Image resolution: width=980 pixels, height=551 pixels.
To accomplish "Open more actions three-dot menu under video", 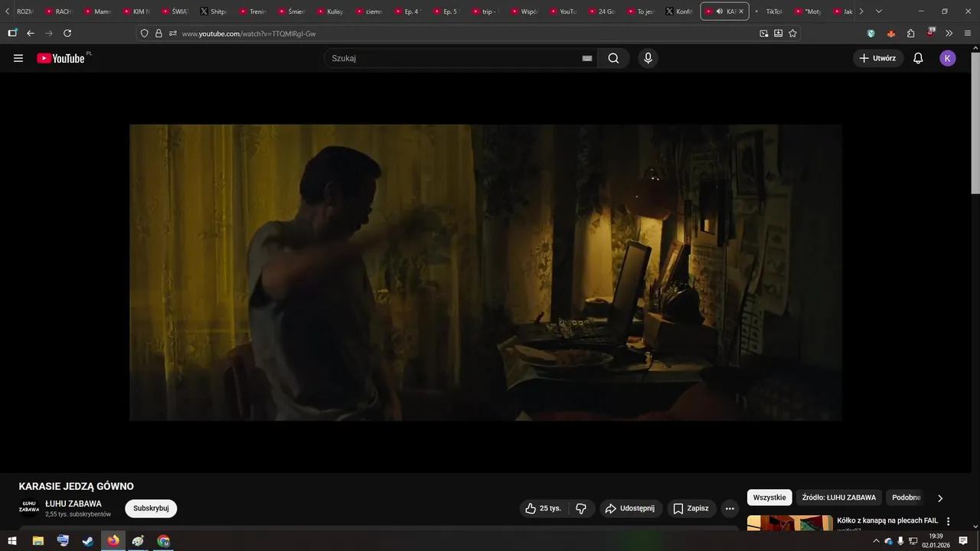I will pyautogui.click(x=730, y=508).
